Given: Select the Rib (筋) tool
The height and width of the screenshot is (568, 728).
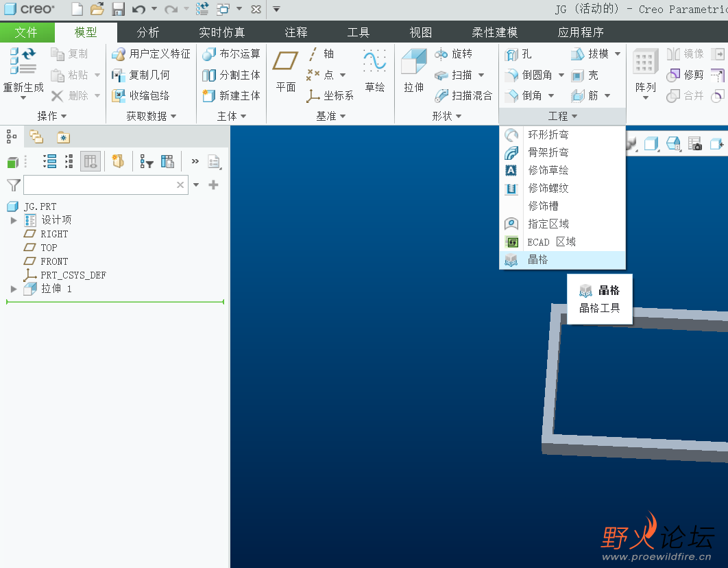Looking at the screenshot, I should [x=585, y=95].
